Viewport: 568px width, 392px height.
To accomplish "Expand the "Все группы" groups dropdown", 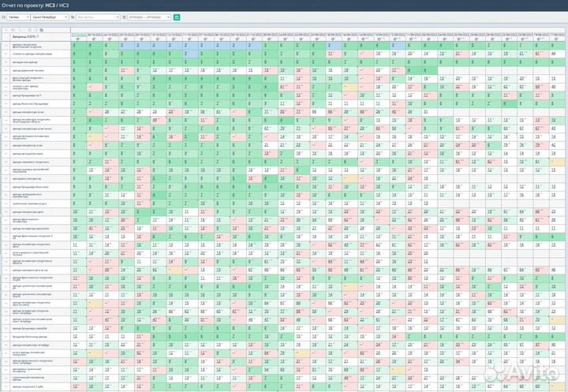I will click(x=97, y=17).
